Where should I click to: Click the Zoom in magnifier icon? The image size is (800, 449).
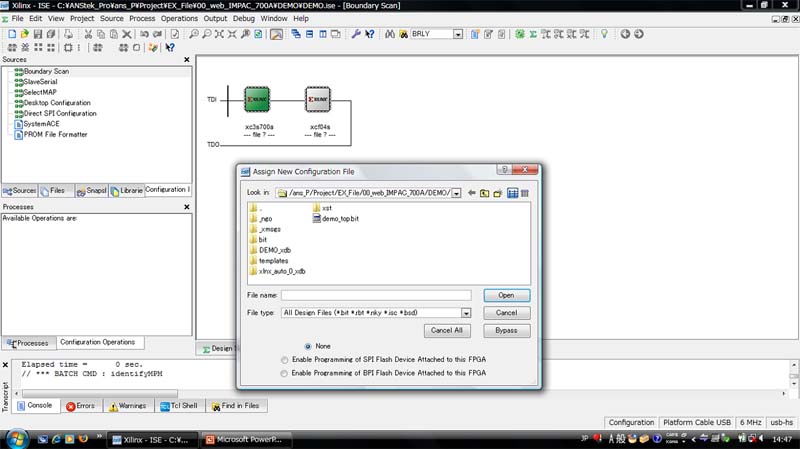(x=194, y=34)
